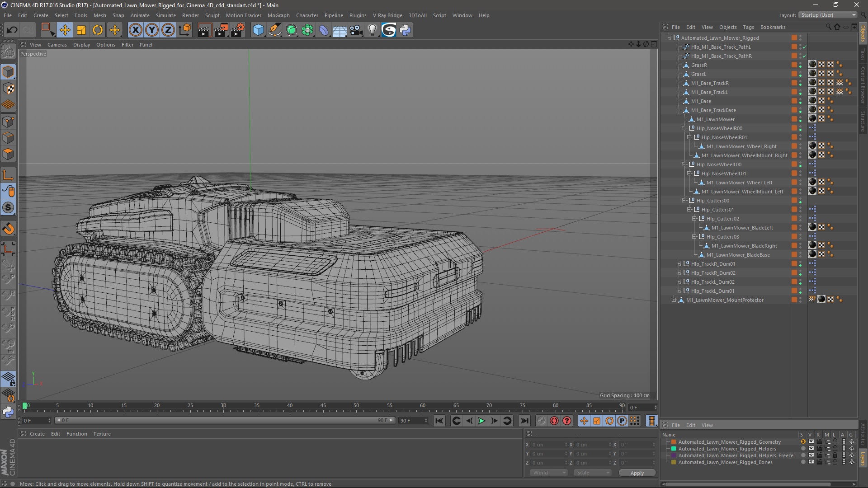Click the spline Pen tool icon
This screenshot has height=488, width=868.
275,30
